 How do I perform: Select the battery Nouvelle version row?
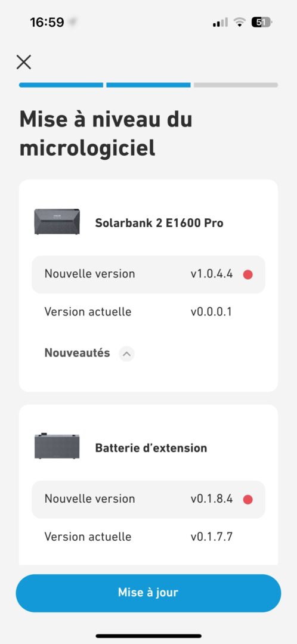tap(148, 500)
